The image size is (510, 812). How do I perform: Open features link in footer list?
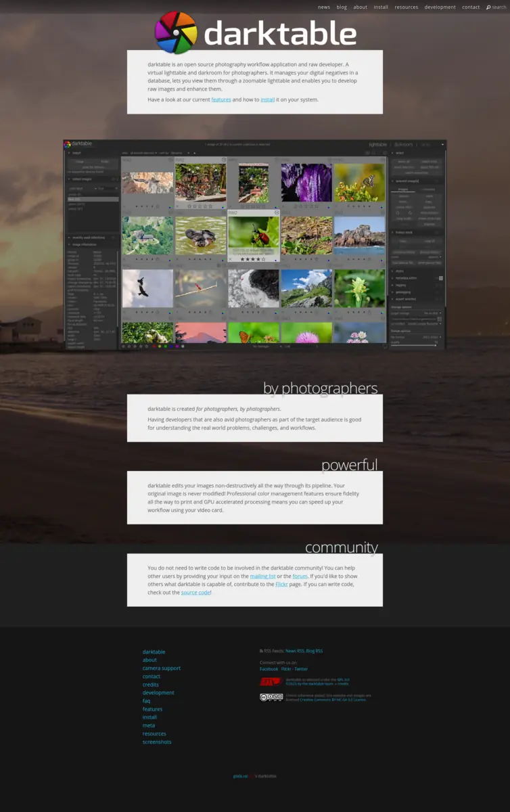pyautogui.click(x=152, y=709)
